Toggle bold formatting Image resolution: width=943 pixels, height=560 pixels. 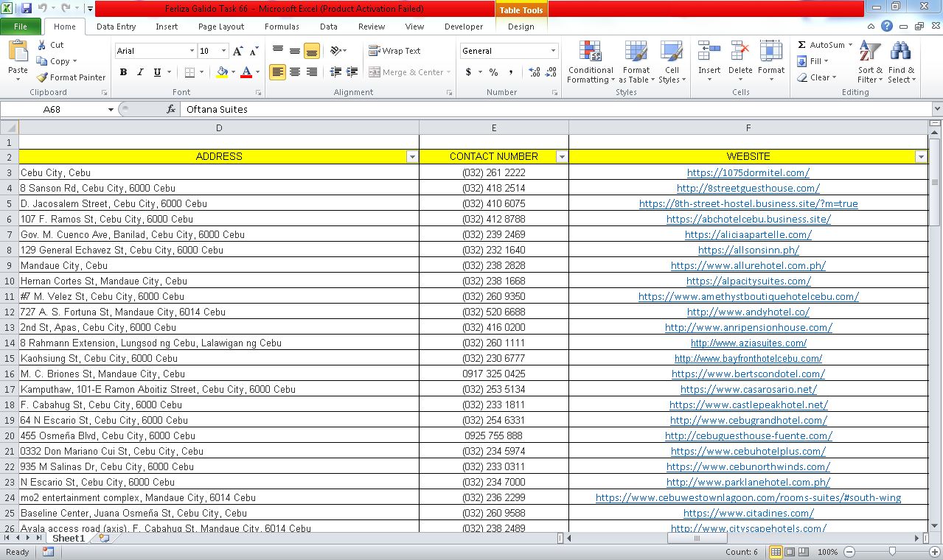pyautogui.click(x=123, y=72)
